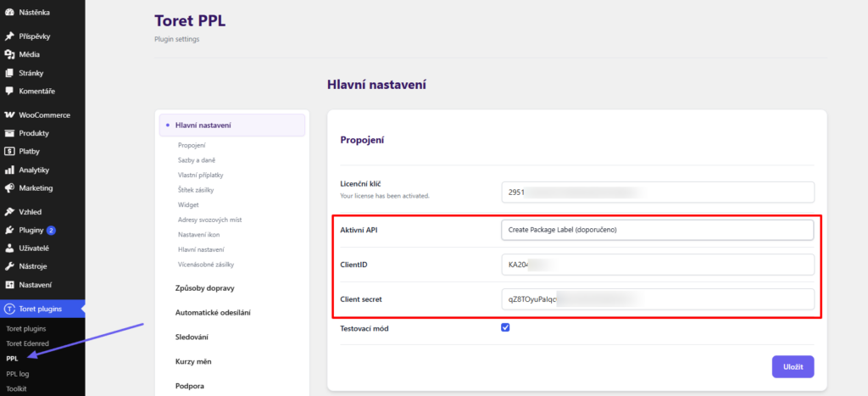Image resolution: width=868 pixels, height=396 pixels.
Task: Open the Aktivní API dropdown
Action: click(x=657, y=231)
